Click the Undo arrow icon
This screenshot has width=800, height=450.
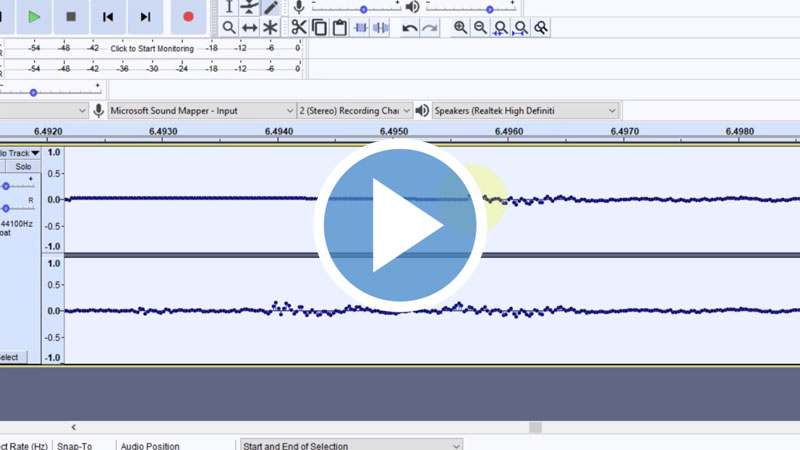coord(409,28)
